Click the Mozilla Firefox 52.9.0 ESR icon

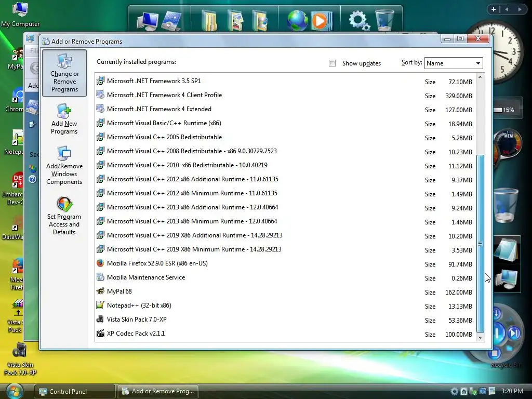click(100, 263)
